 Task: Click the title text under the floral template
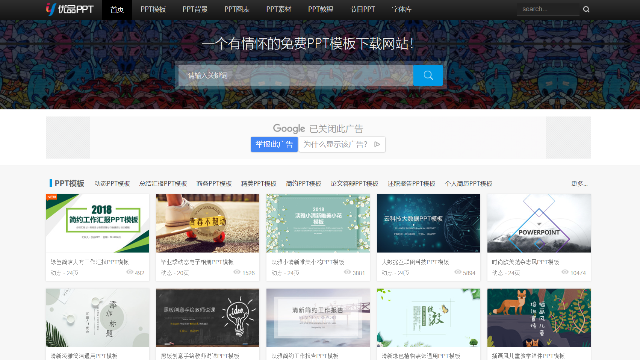click(308, 262)
